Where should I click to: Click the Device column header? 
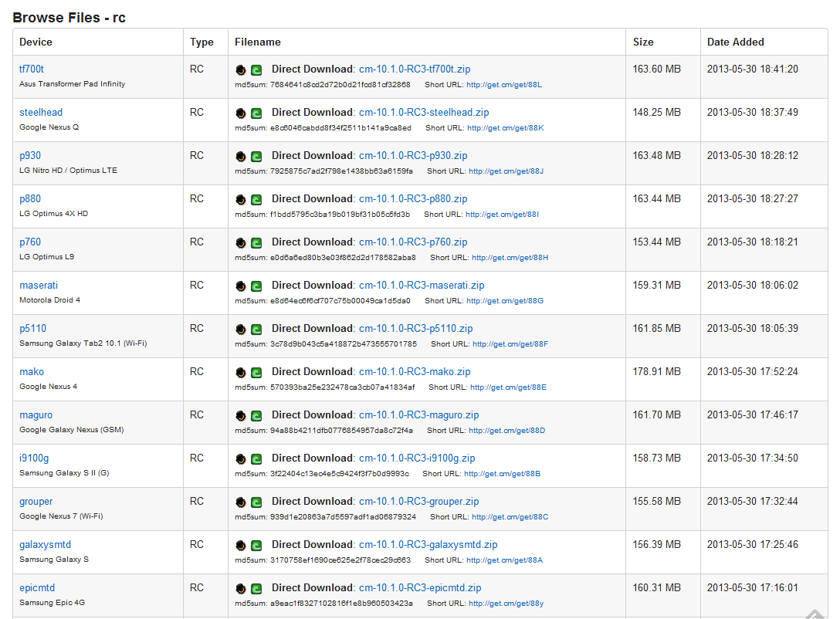click(36, 42)
